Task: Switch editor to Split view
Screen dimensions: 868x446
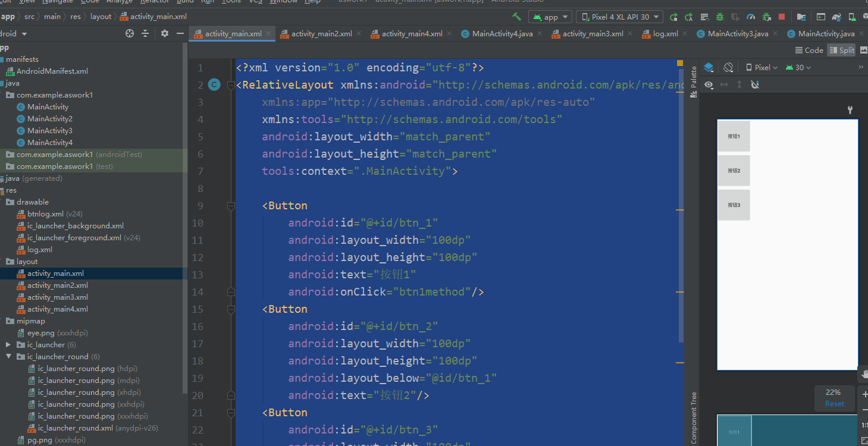Action: coord(841,50)
